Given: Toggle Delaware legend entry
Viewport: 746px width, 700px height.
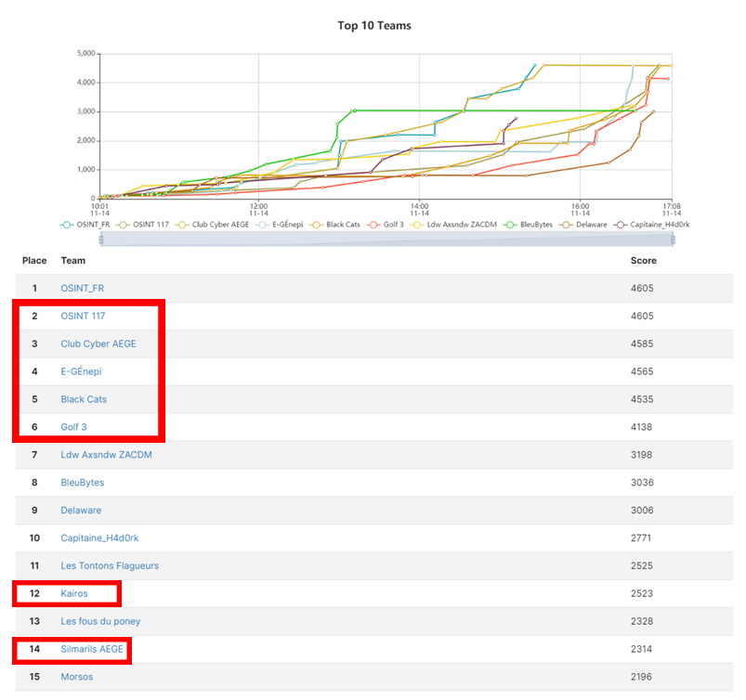Looking at the screenshot, I should click(x=583, y=225).
